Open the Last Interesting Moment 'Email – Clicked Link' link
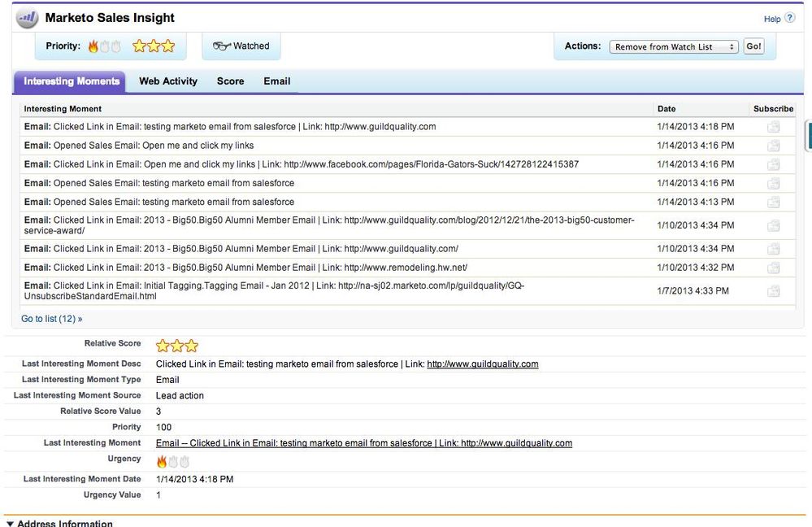This screenshot has height=527, width=812. [364, 443]
